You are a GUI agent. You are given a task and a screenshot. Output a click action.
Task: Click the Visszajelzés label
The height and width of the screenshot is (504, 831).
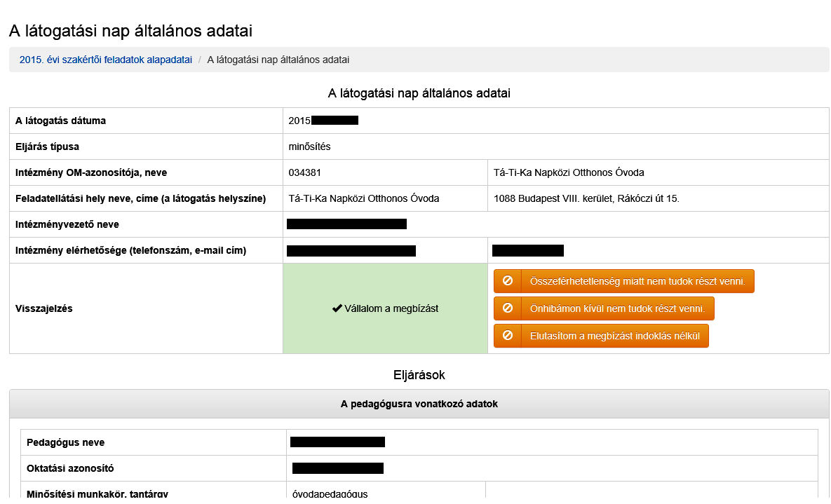pos(44,308)
